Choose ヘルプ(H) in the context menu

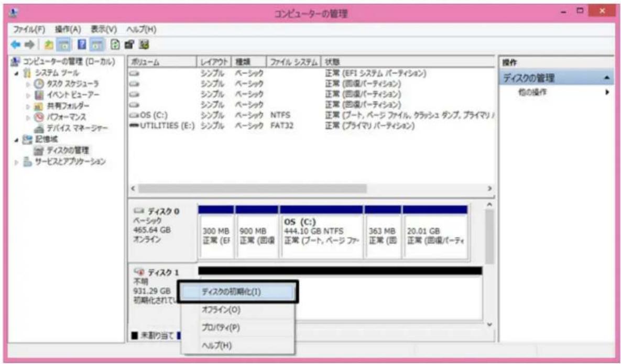(237, 345)
